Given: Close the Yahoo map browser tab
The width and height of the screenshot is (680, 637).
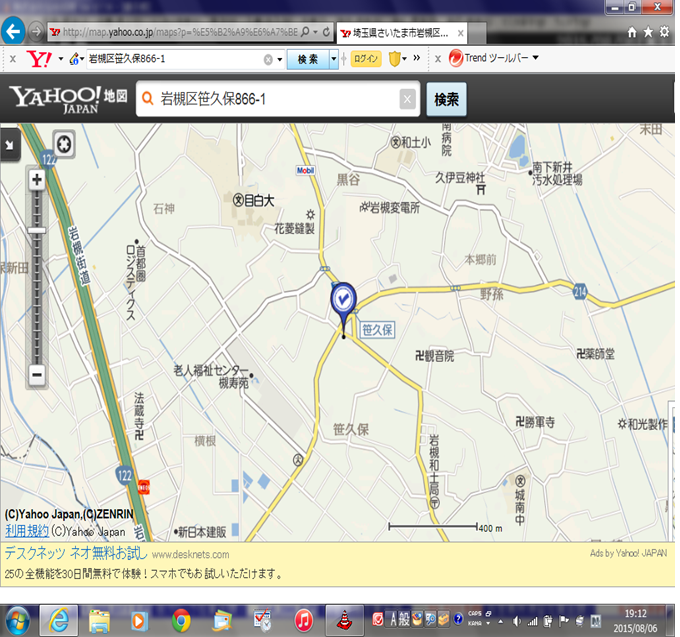Looking at the screenshot, I should [x=461, y=33].
